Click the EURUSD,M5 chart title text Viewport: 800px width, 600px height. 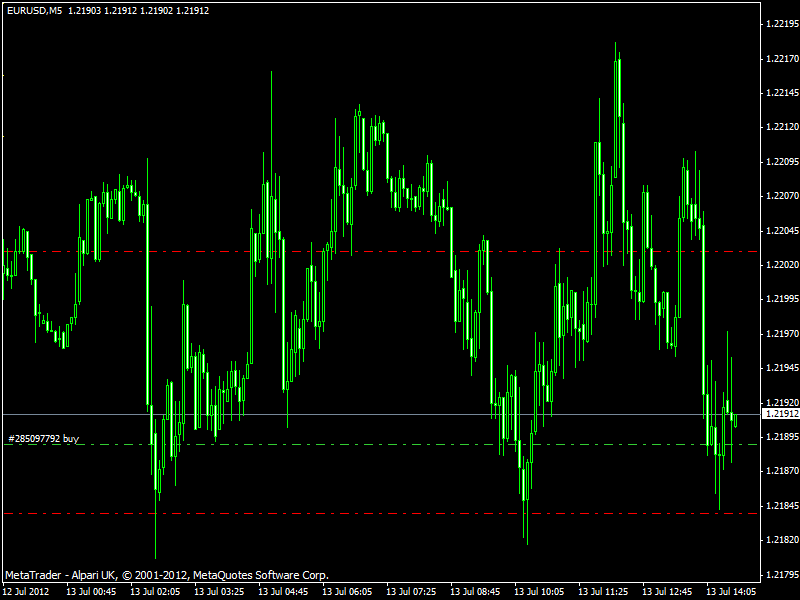pos(35,11)
